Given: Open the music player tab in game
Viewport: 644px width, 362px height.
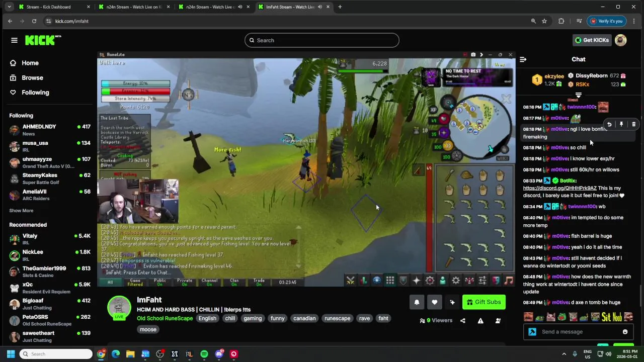Looking at the screenshot, I should point(509,281).
